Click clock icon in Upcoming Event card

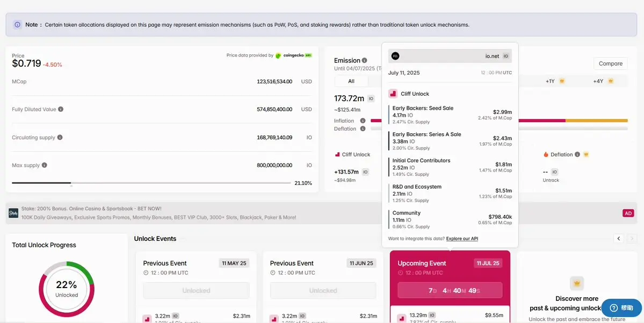(x=401, y=273)
